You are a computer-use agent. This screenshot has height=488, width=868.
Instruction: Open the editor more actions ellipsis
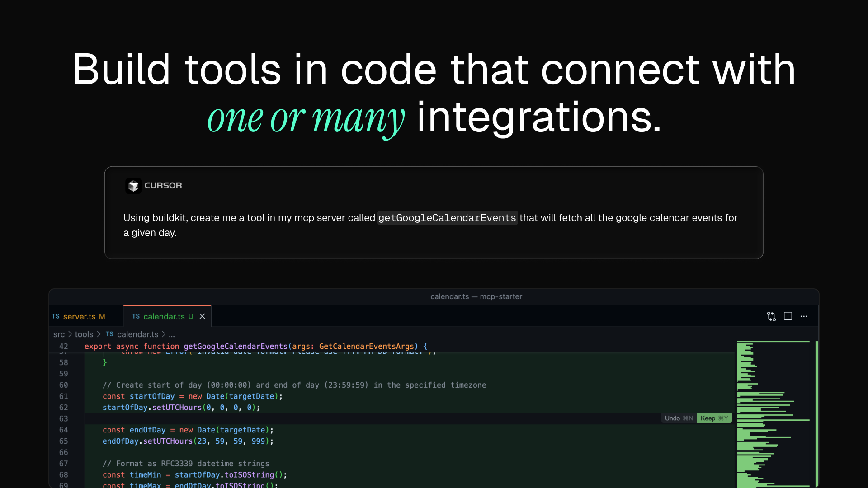pos(804,316)
